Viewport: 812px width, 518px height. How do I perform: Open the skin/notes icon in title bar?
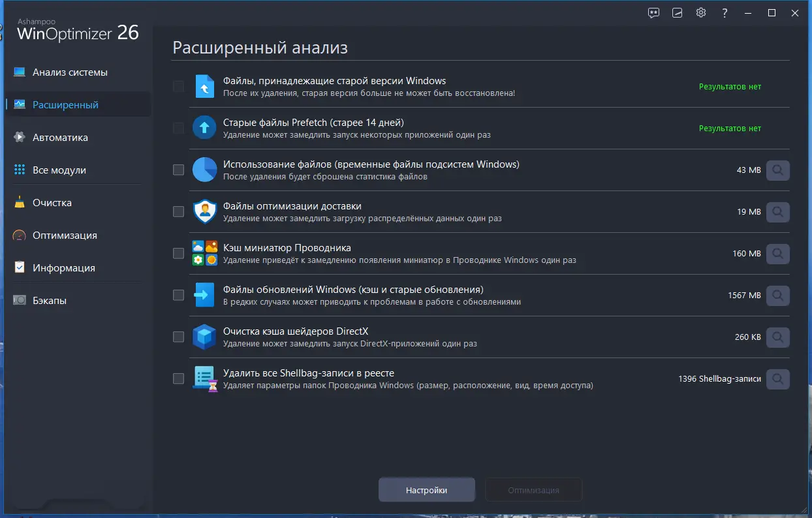tap(678, 12)
